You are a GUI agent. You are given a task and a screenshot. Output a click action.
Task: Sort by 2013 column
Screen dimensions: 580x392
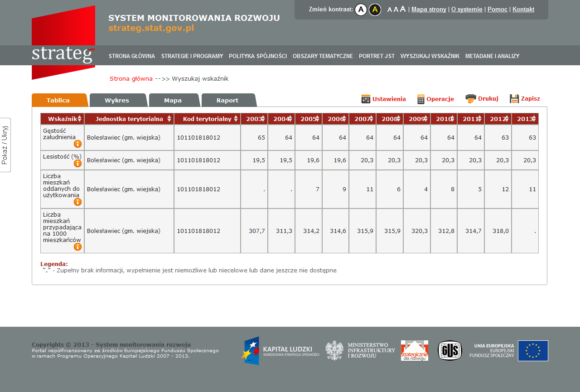tap(525, 119)
